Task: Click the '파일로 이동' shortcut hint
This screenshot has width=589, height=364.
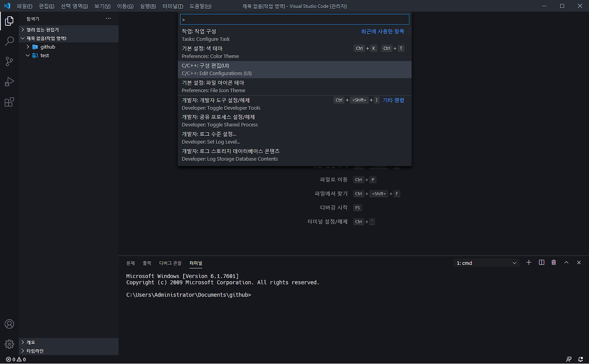Action: coord(334,180)
